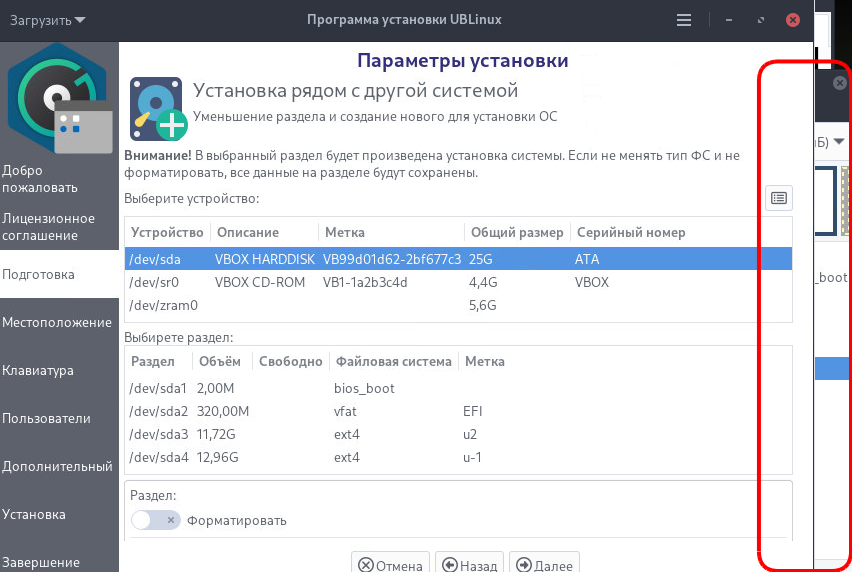Toggle the Форматировать switch
This screenshot has height=572, width=852.
pos(155,520)
